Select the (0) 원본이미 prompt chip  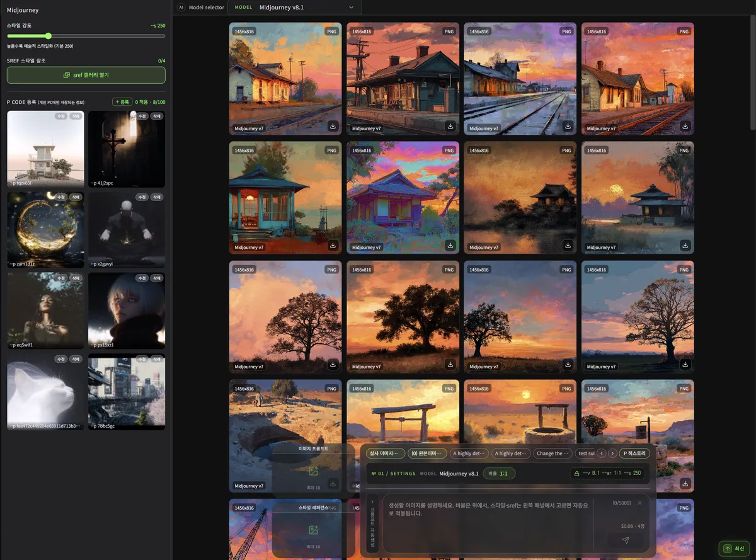coord(427,454)
